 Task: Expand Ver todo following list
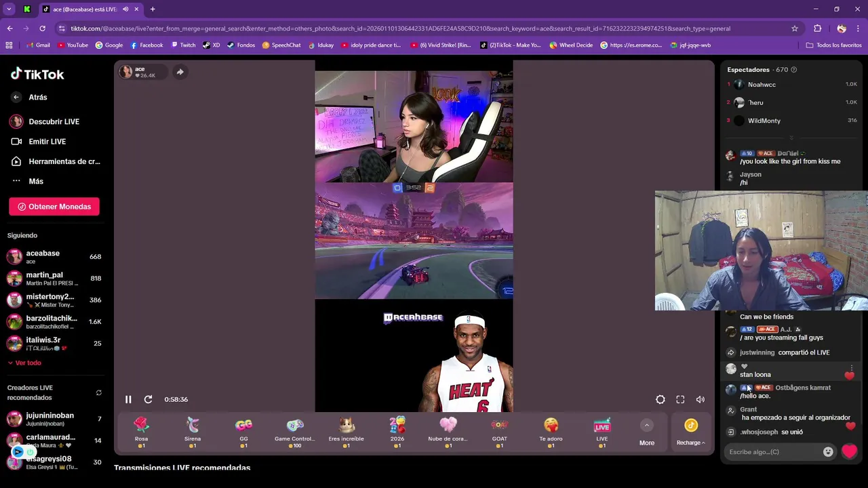click(24, 363)
